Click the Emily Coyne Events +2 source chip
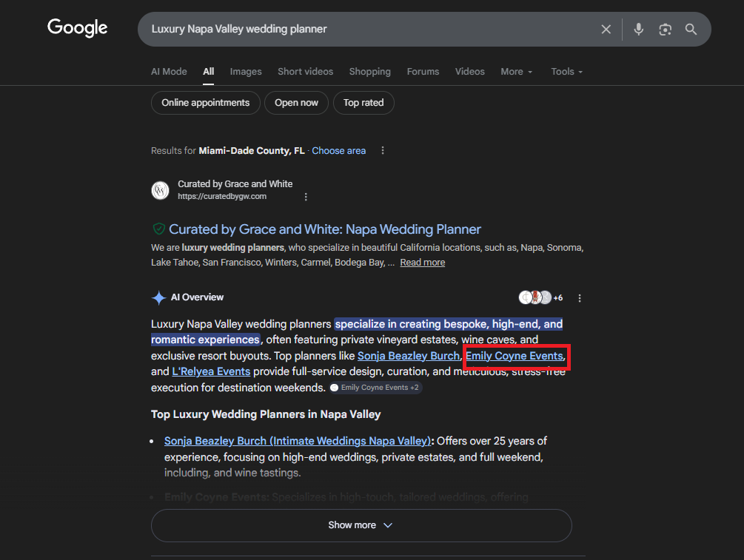The width and height of the screenshot is (744, 560). coord(376,388)
